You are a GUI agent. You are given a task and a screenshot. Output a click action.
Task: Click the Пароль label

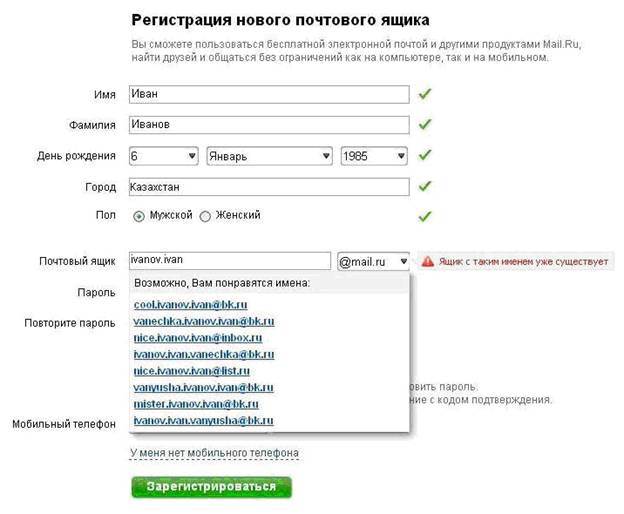tap(96, 292)
